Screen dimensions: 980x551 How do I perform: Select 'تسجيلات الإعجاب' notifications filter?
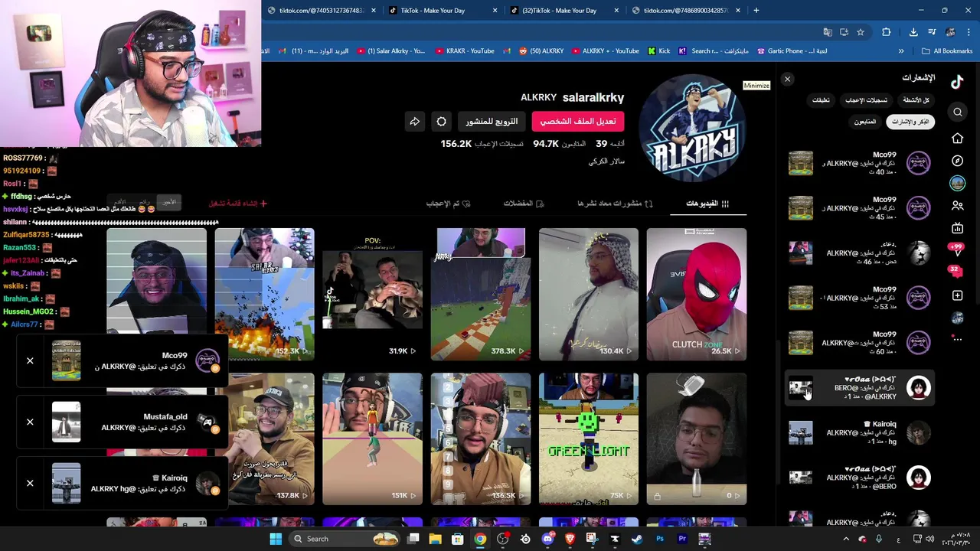[867, 100]
